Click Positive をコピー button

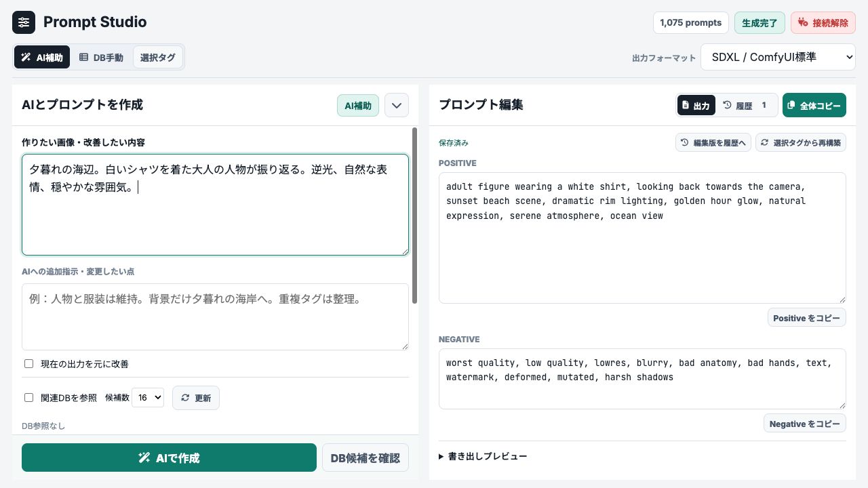click(x=806, y=318)
